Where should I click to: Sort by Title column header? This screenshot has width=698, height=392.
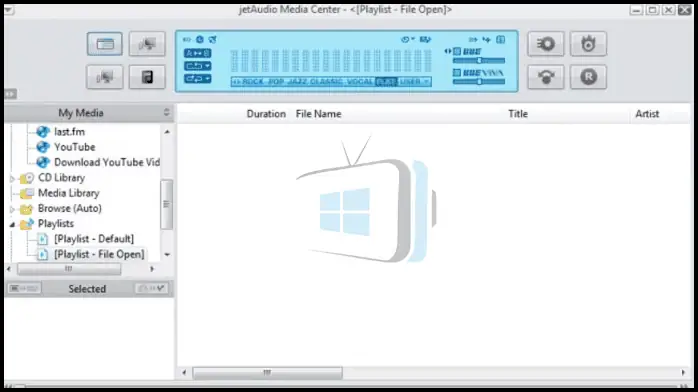coord(518,114)
